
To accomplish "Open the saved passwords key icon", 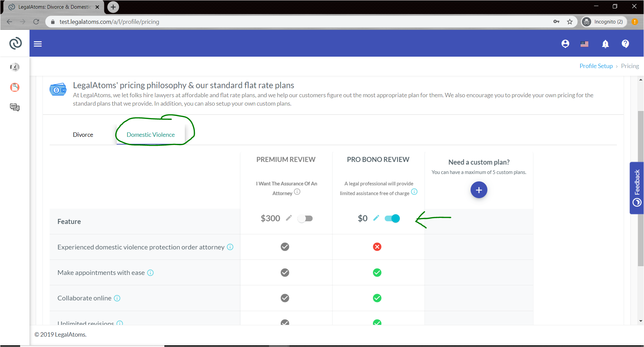I will tap(556, 22).
